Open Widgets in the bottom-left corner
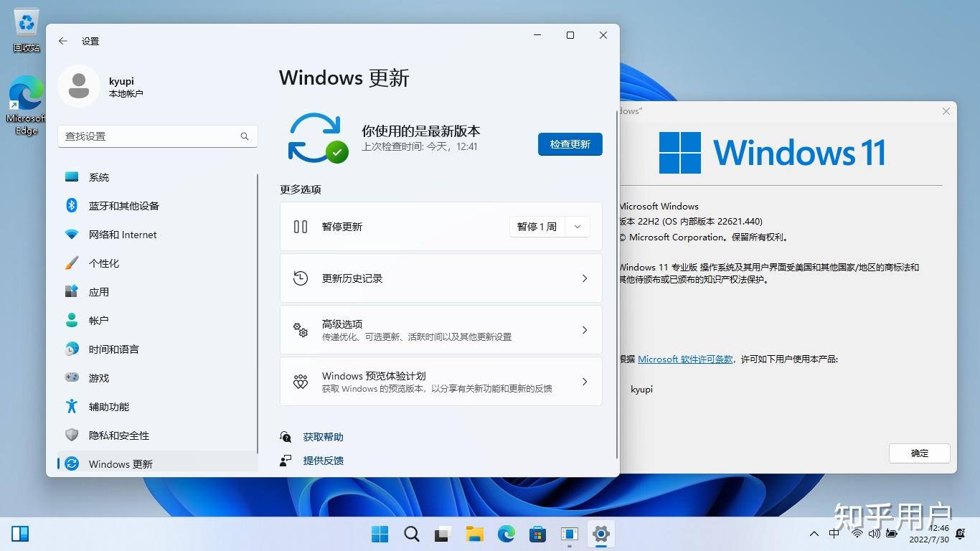Screen dimensions: 980x551 [20, 534]
